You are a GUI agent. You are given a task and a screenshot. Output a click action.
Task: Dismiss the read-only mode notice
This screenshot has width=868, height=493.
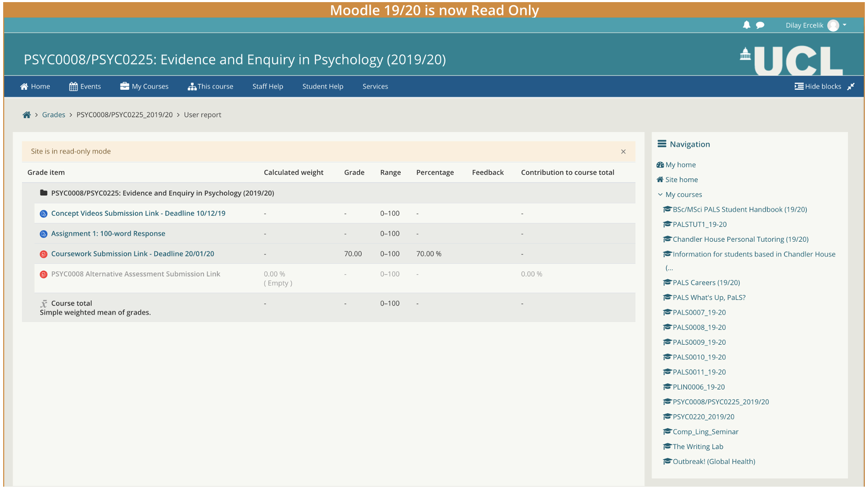coord(623,151)
